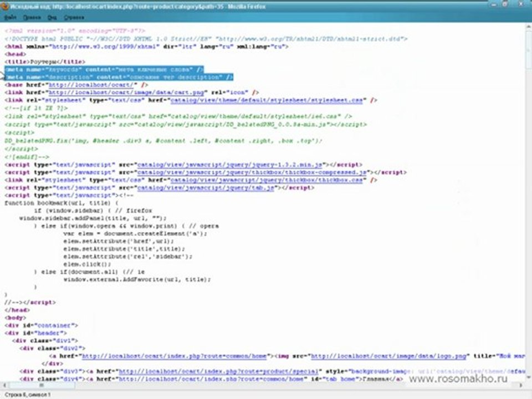This screenshot has width=532, height=399.
Task: Open the Файл menu
Action: (x=10, y=17)
